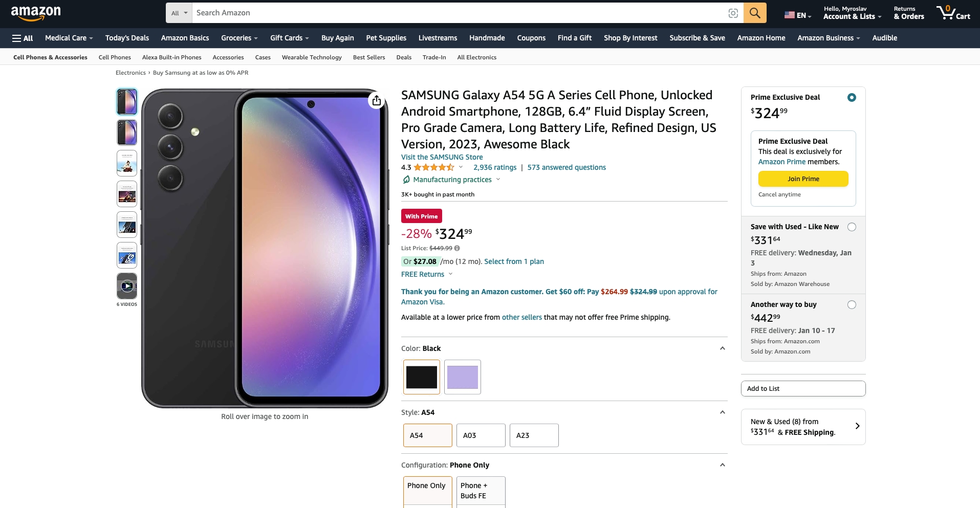Image resolution: width=980 pixels, height=508 pixels.
Task: Collapse the Color section chevron
Action: pyautogui.click(x=722, y=348)
